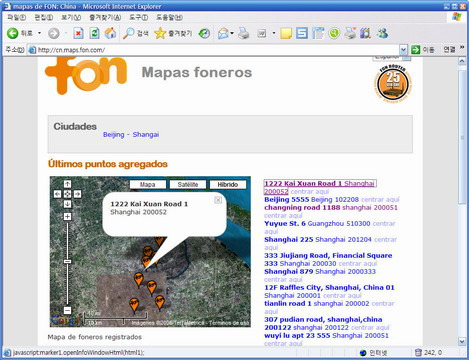Expand the toolbar overflow chevron
Viewport: 469px width, 360px height.
point(462,48)
